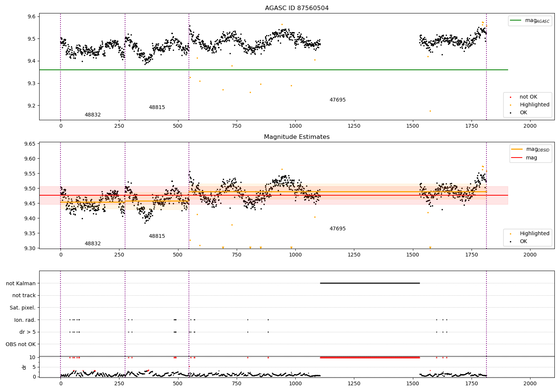The width and height of the screenshot is (560, 392).
Task: Click the 47695 annotation in Magnitude Estimates plot
Action: (x=337, y=229)
